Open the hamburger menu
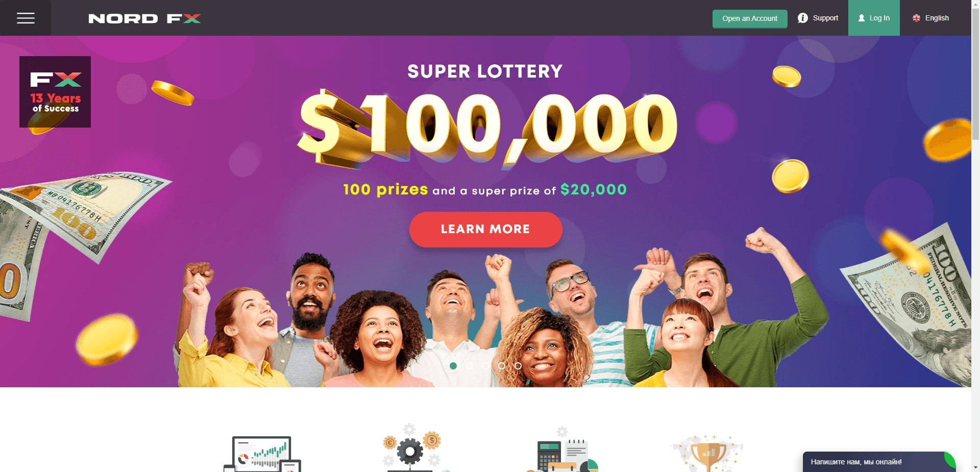Screen dimensions: 980x472 coord(26,18)
